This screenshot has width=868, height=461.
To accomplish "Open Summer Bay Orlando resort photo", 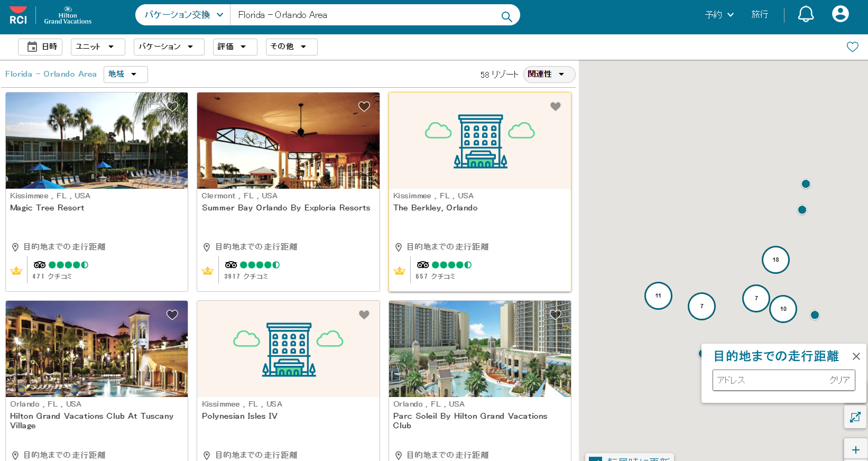I will click(288, 141).
